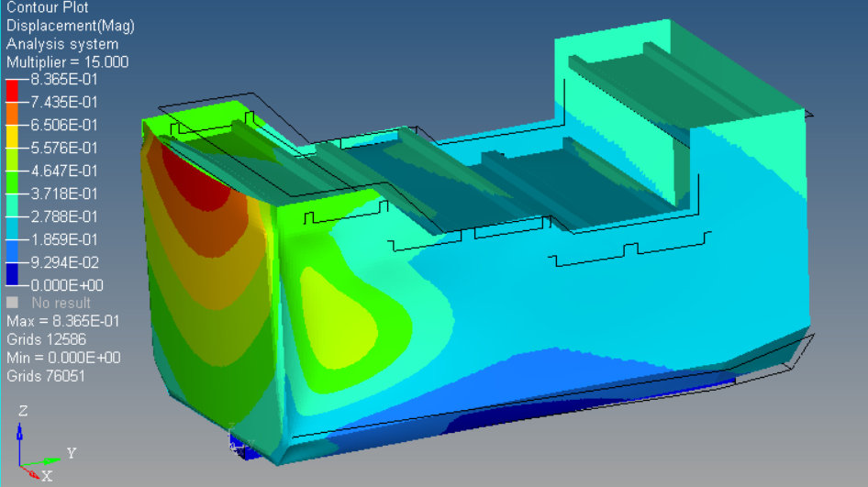
Task: Click the orange legend color band
Action: click(x=12, y=114)
